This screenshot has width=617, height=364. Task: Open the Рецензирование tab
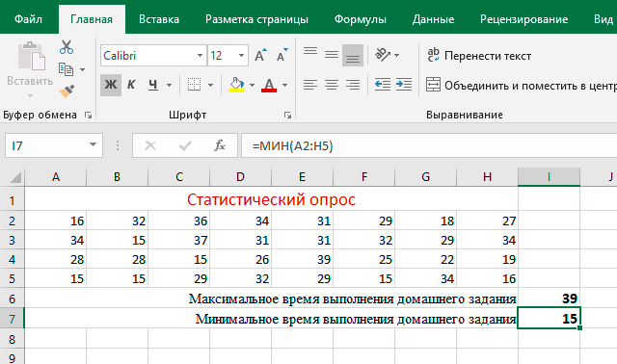point(523,19)
